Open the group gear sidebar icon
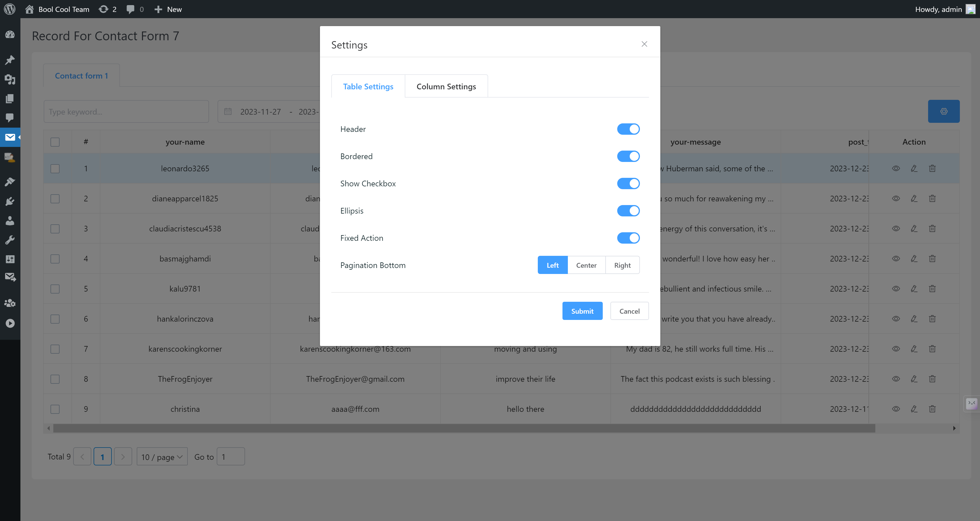980x521 pixels. [x=10, y=303]
